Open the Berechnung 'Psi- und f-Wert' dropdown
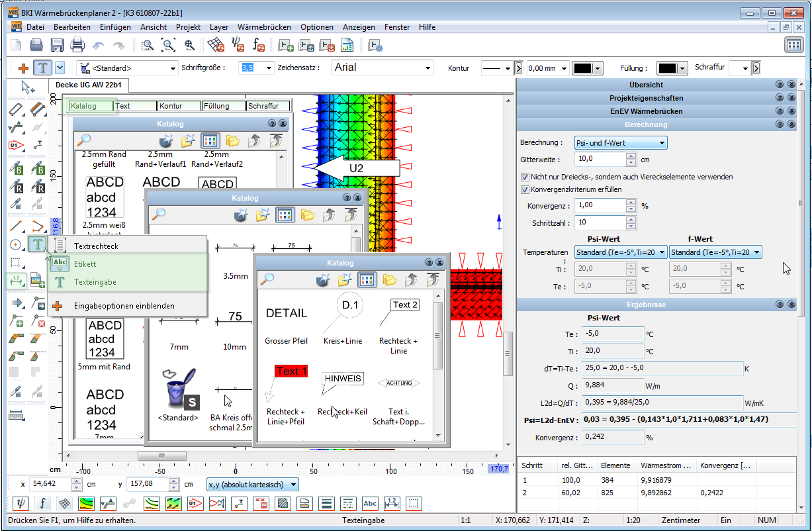Viewport: 812px width, 531px height. 621,143
